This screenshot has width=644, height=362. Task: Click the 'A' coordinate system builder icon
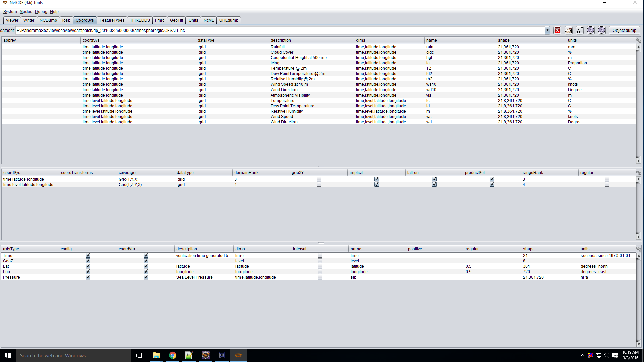pyautogui.click(x=579, y=31)
